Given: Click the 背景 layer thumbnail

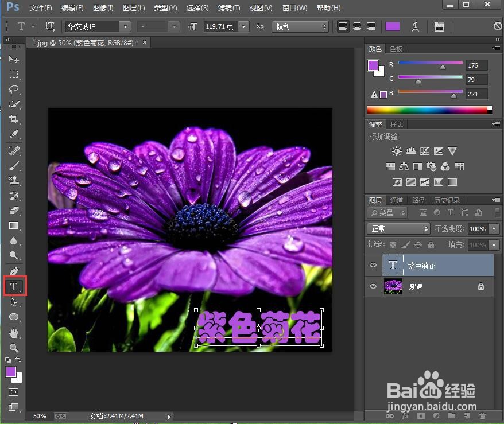Looking at the screenshot, I should click(393, 286).
